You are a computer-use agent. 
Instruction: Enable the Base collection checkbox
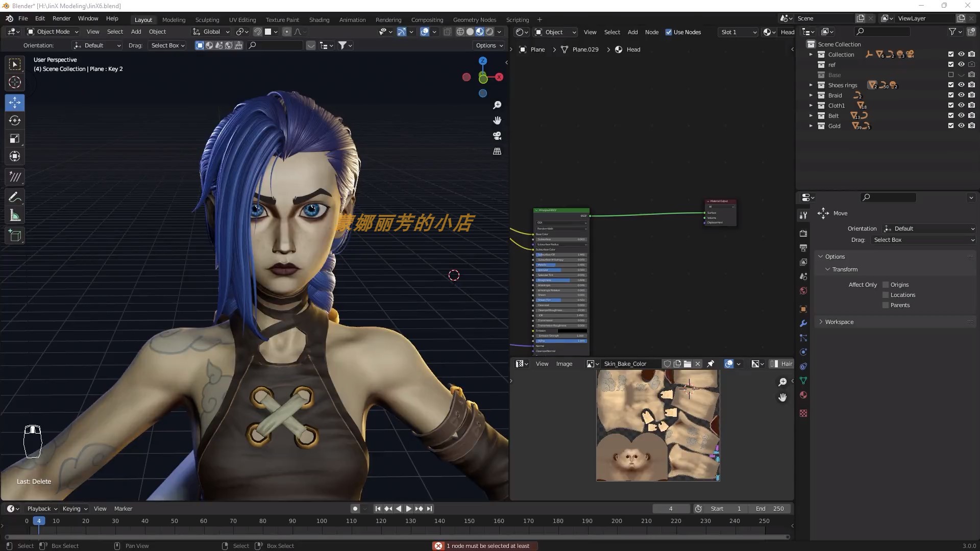coord(950,75)
